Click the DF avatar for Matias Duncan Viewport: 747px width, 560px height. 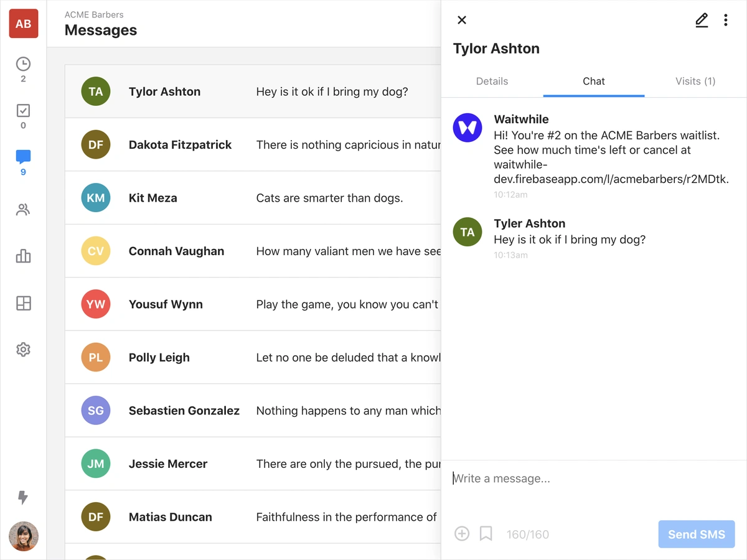(x=96, y=517)
